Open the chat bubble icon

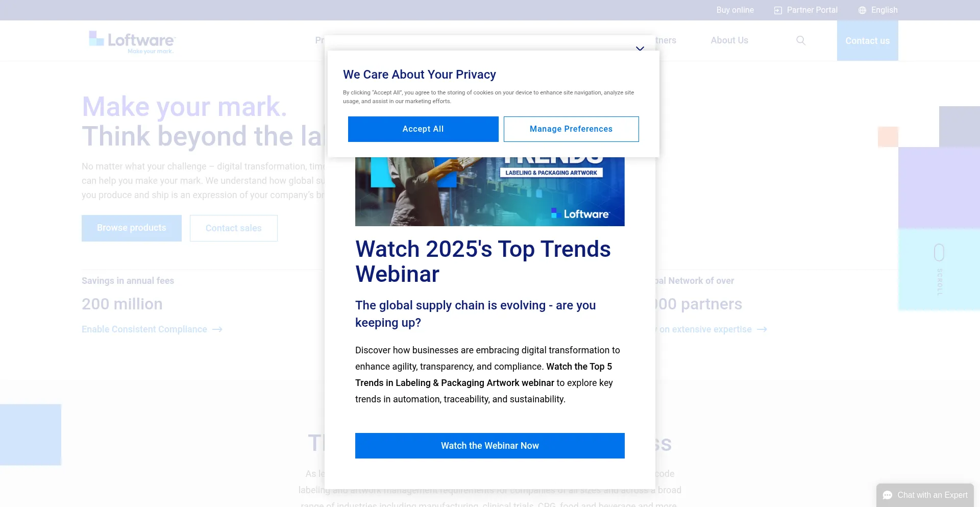click(x=888, y=495)
